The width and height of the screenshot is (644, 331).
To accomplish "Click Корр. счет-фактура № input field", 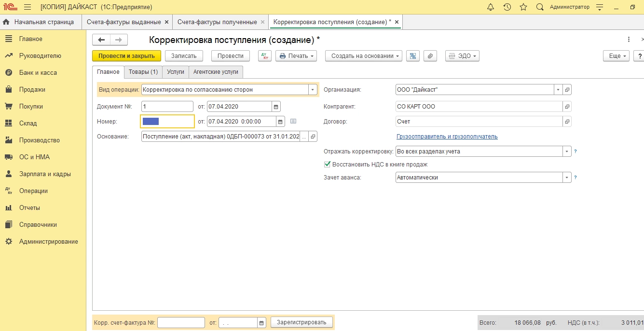I will click(x=181, y=322).
